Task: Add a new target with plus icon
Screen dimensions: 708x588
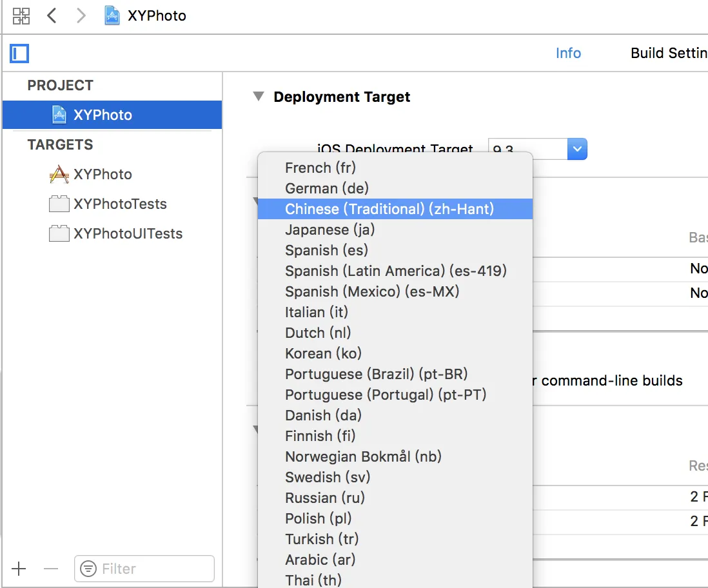Action: tap(19, 569)
